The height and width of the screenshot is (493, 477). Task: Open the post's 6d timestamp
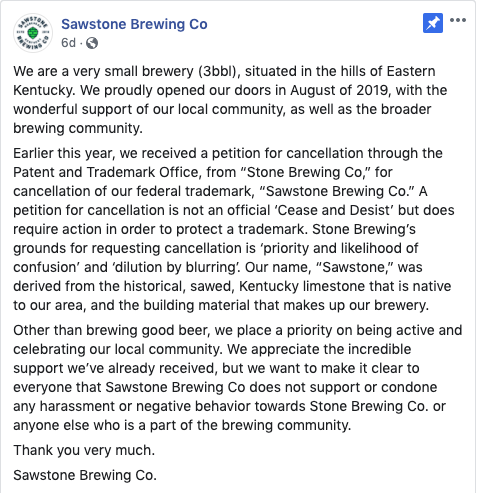click(68, 43)
